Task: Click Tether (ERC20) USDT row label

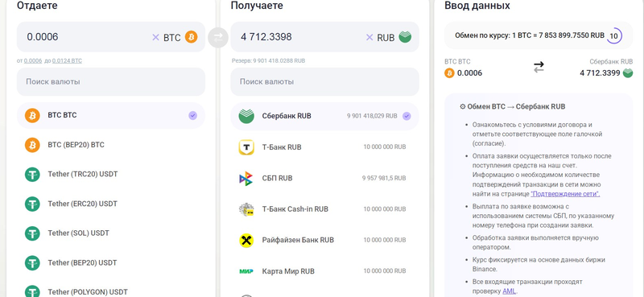Action: (83, 204)
